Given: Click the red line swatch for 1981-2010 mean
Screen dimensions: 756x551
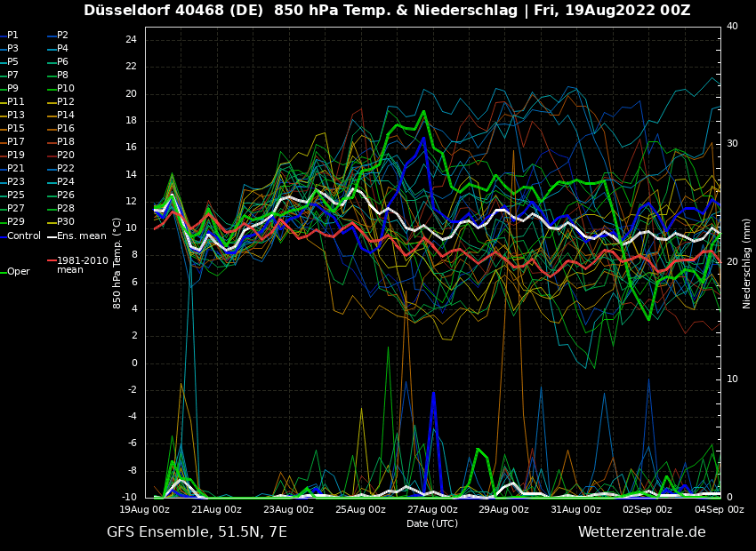Looking at the screenshot, I should (x=52, y=261).
